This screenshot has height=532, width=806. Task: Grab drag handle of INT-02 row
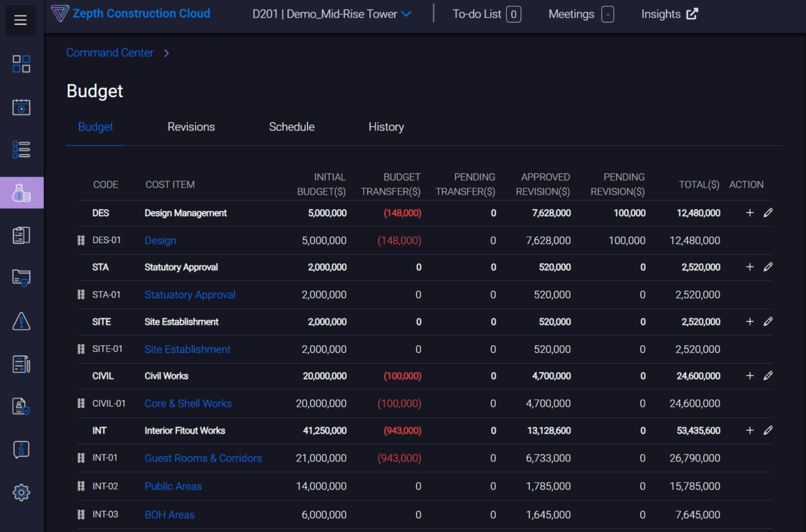pos(81,486)
